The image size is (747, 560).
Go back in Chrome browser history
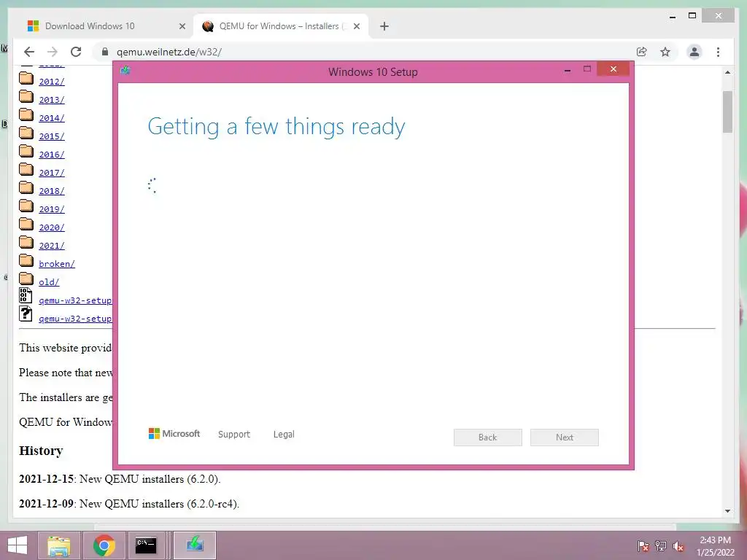(29, 52)
